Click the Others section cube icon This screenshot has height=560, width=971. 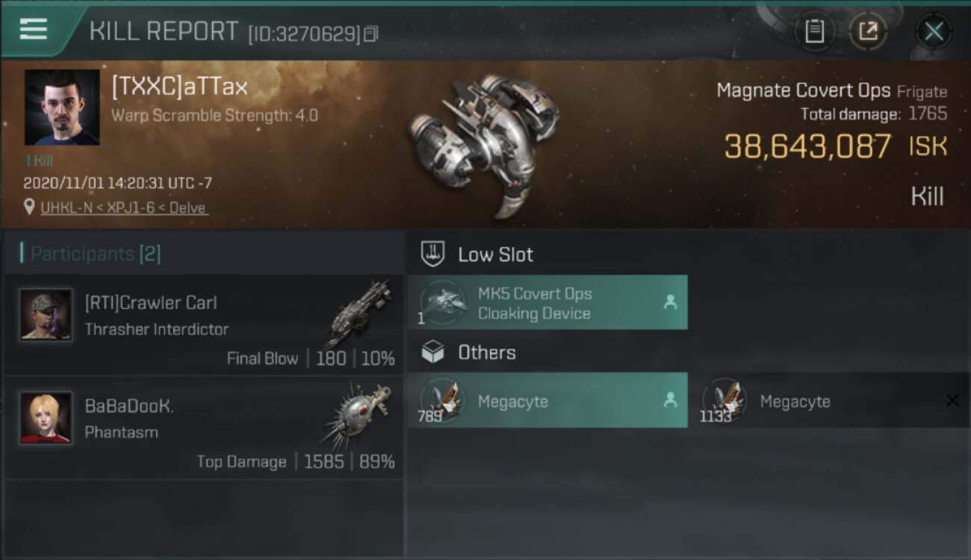tap(433, 352)
